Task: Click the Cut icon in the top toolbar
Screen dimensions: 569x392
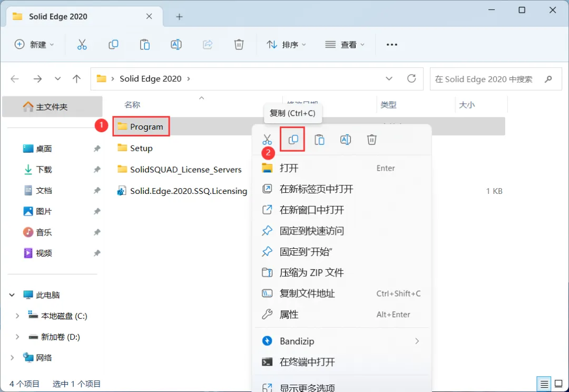Action: [x=82, y=45]
